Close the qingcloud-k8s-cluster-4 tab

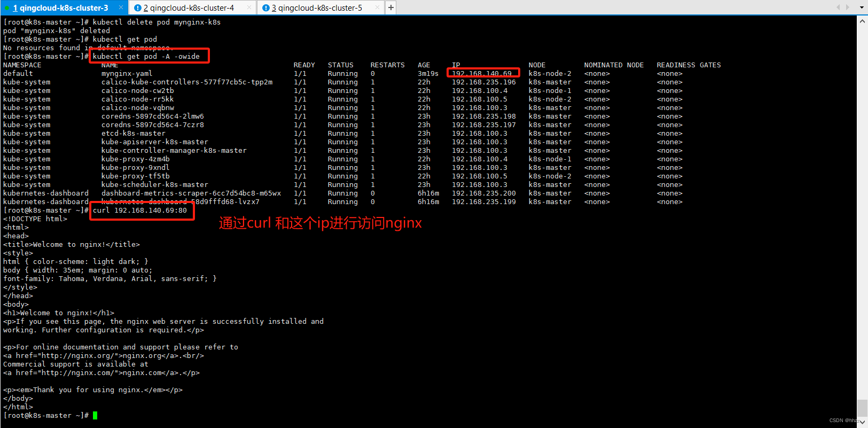coord(249,7)
